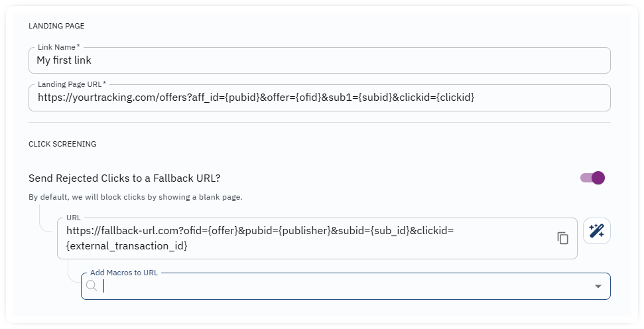Image resolution: width=644 pixels, height=329 pixels.
Task: Click the magic wand auto-generate button
Action: coord(597,231)
